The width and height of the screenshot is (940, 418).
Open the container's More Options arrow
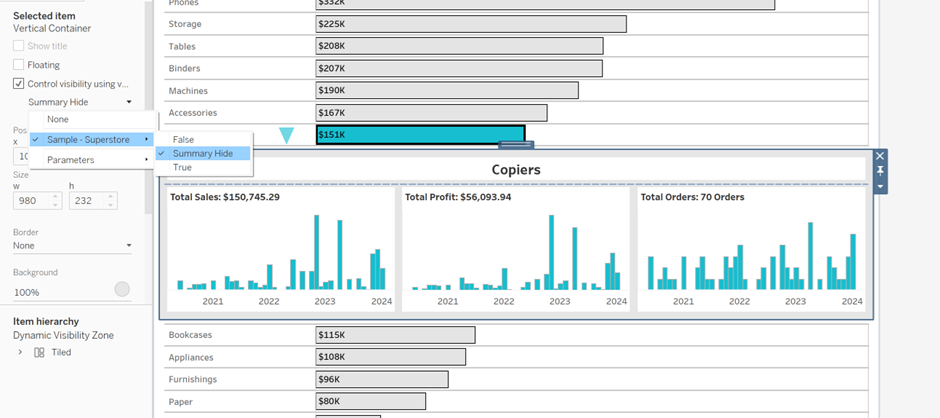point(880,187)
